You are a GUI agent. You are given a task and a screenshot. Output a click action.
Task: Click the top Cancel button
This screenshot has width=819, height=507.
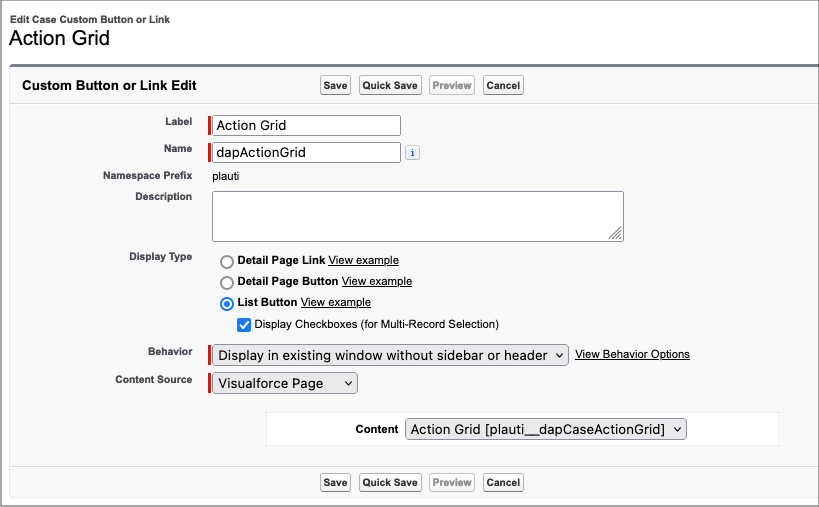point(503,86)
